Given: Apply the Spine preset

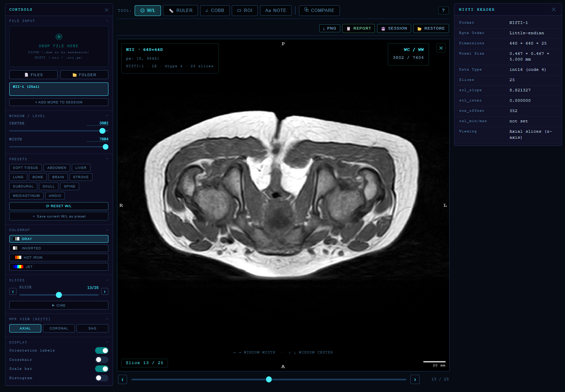Looking at the screenshot, I should [x=70, y=187].
